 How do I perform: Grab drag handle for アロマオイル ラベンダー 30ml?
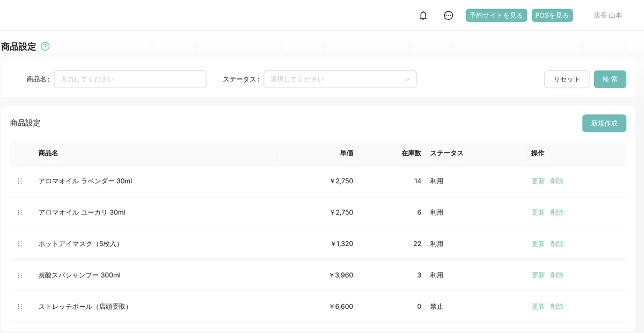click(20, 181)
